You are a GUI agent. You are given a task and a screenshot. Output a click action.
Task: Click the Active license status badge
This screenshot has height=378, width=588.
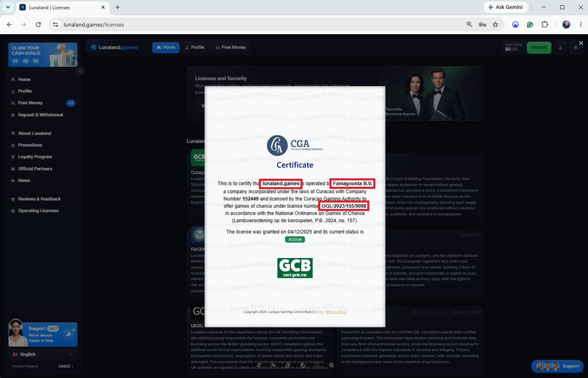click(295, 240)
